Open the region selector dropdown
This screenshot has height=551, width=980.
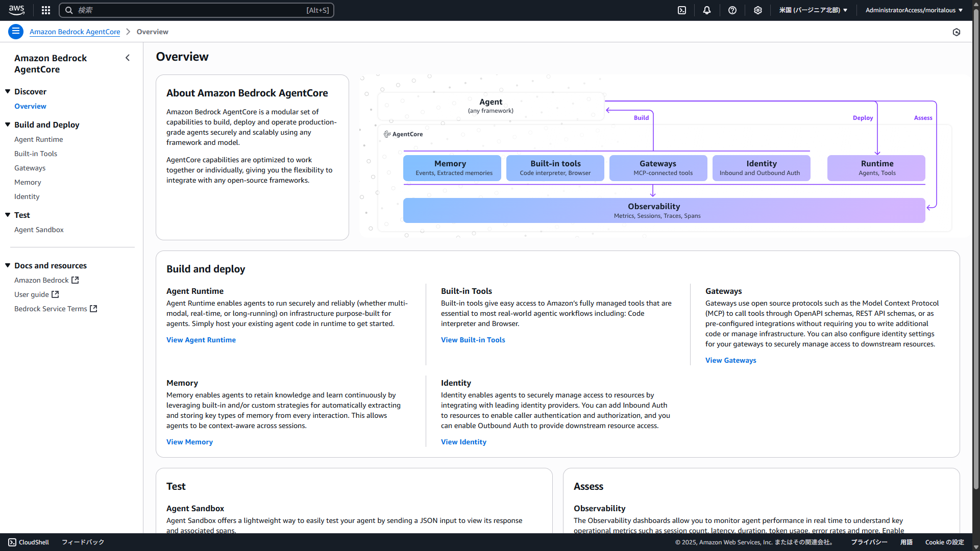813,10
